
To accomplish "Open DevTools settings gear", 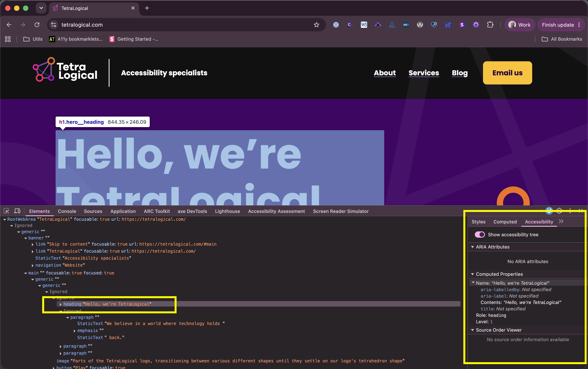I will [559, 211].
